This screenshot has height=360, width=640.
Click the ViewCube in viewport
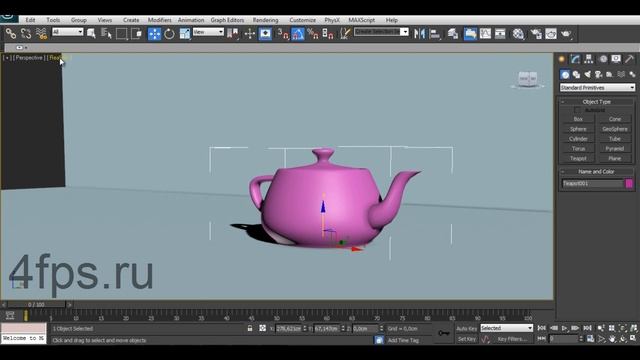click(527, 79)
